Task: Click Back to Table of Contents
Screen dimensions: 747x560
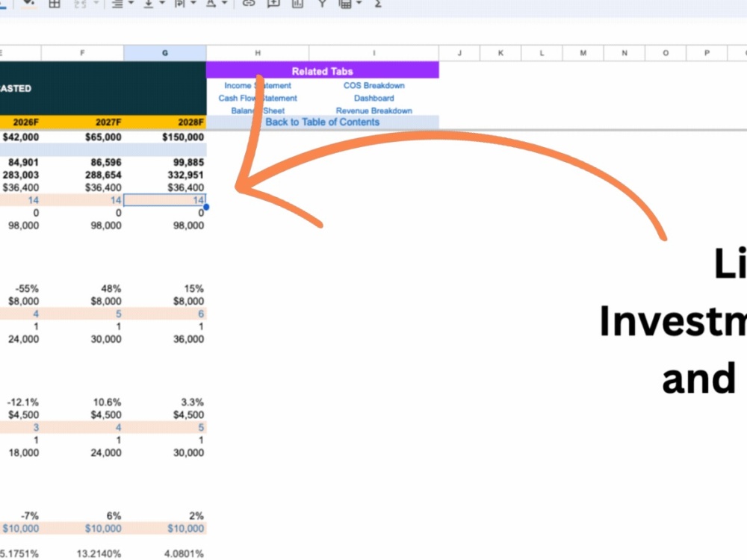Action: pos(323,122)
